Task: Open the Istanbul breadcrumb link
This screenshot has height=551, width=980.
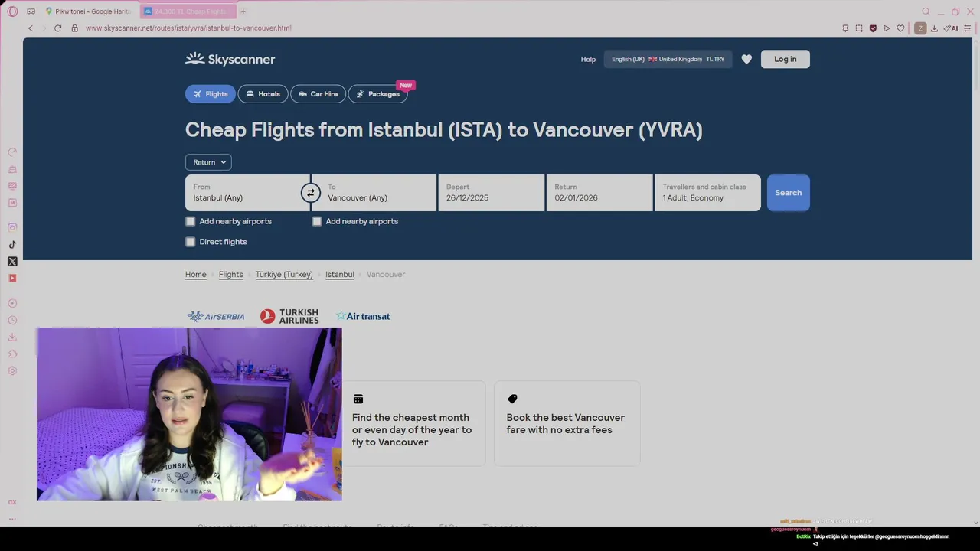Action: (x=339, y=275)
